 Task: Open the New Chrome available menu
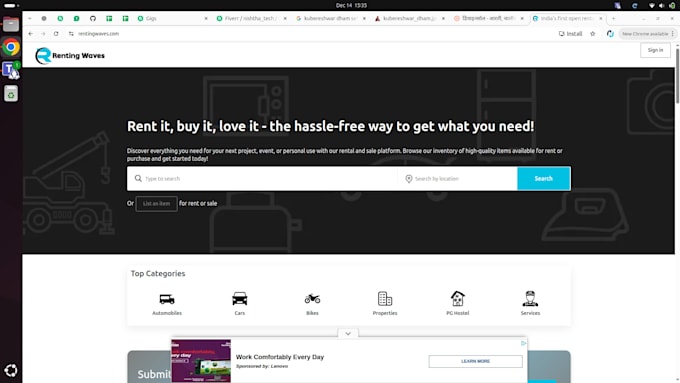click(648, 33)
